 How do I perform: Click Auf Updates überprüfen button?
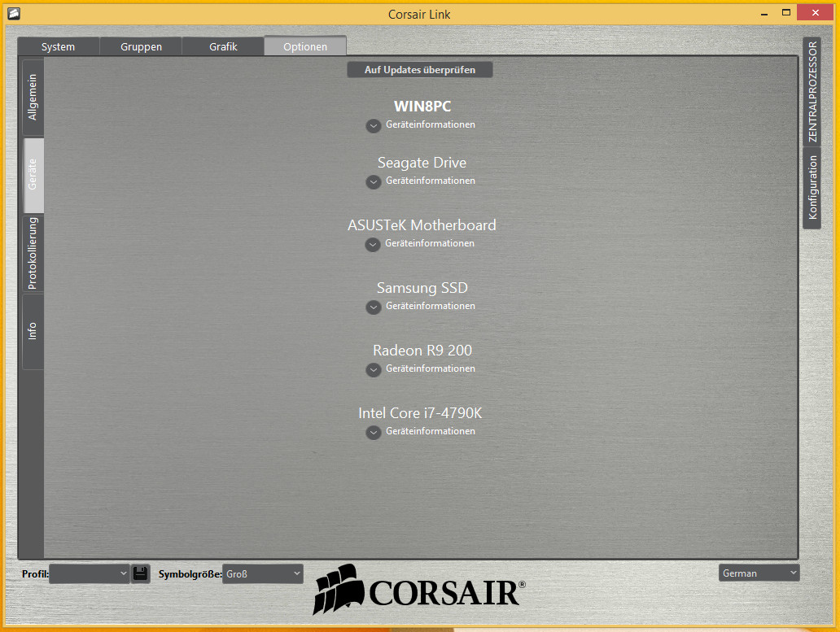[420, 70]
